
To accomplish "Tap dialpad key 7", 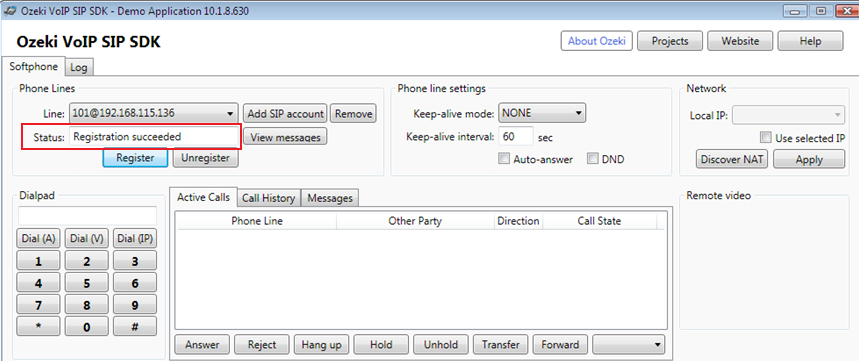I will pyautogui.click(x=38, y=305).
